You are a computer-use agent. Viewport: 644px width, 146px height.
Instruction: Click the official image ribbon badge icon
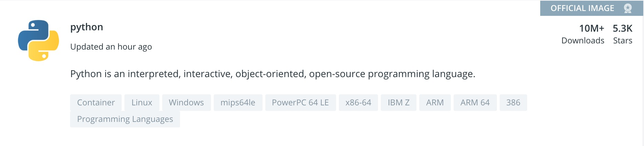(628, 8)
